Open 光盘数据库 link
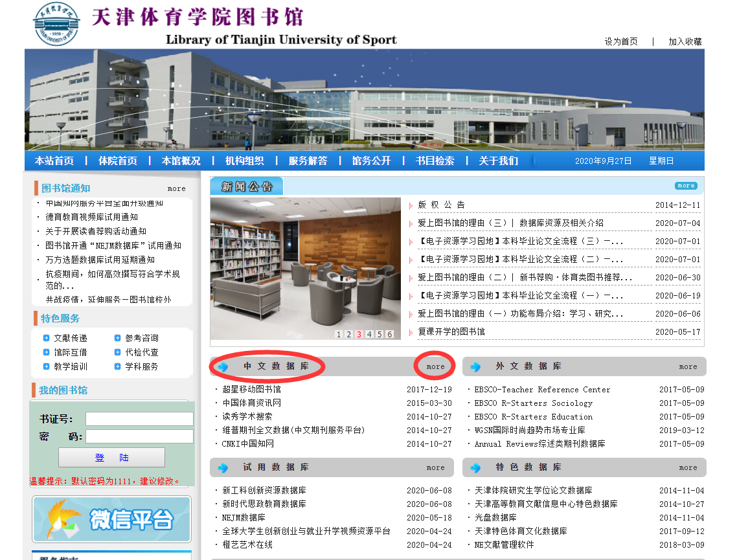Image resolution: width=737 pixels, height=560 pixels. click(495, 517)
